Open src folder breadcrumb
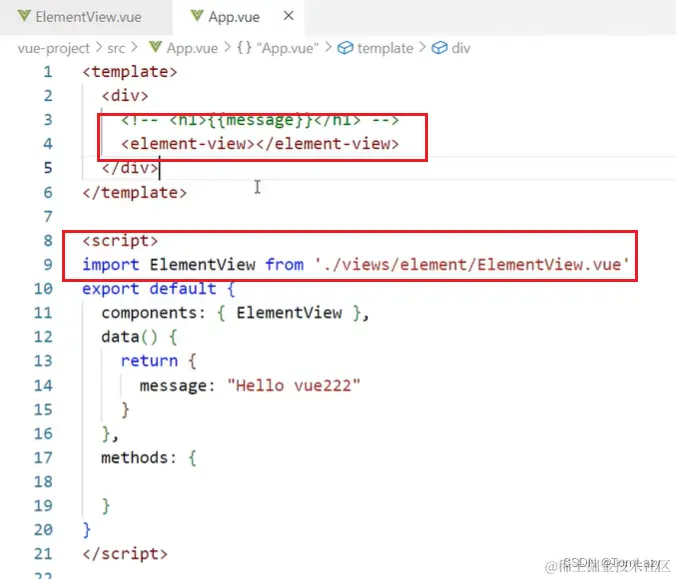The image size is (676, 579). point(116,48)
